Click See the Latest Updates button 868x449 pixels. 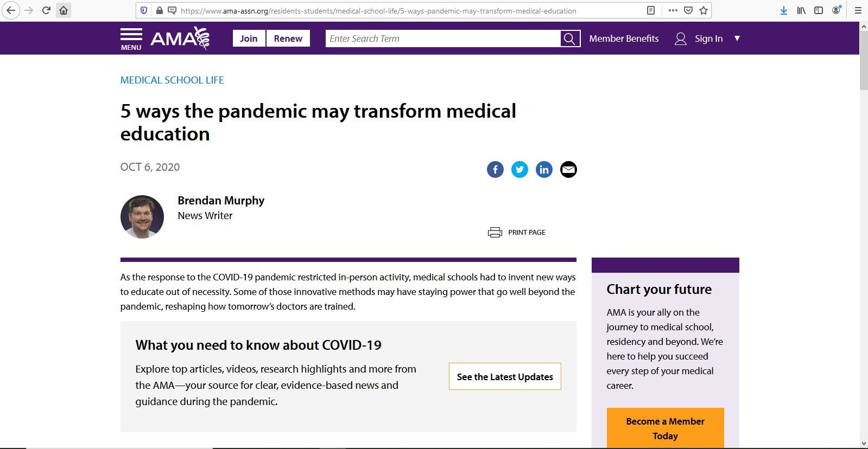pyautogui.click(x=505, y=377)
